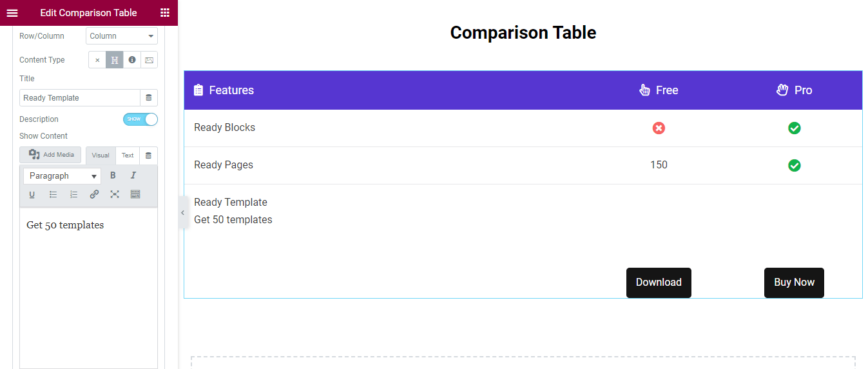Apply italic formatting in editor
The width and height of the screenshot is (868, 369).
point(133,175)
